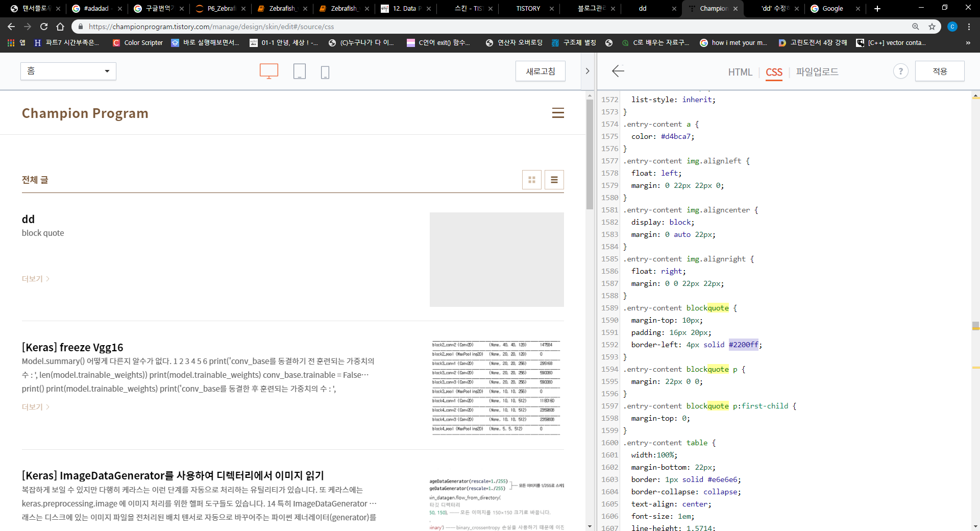Close the Champion browser tab

pos(735,9)
